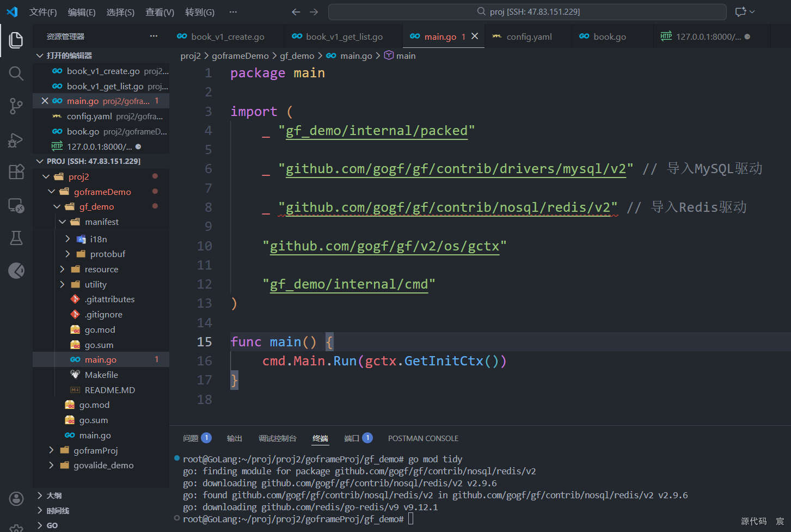This screenshot has height=532, width=791.
Task: Open Run and Debug view icon
Action: point(16,140)
